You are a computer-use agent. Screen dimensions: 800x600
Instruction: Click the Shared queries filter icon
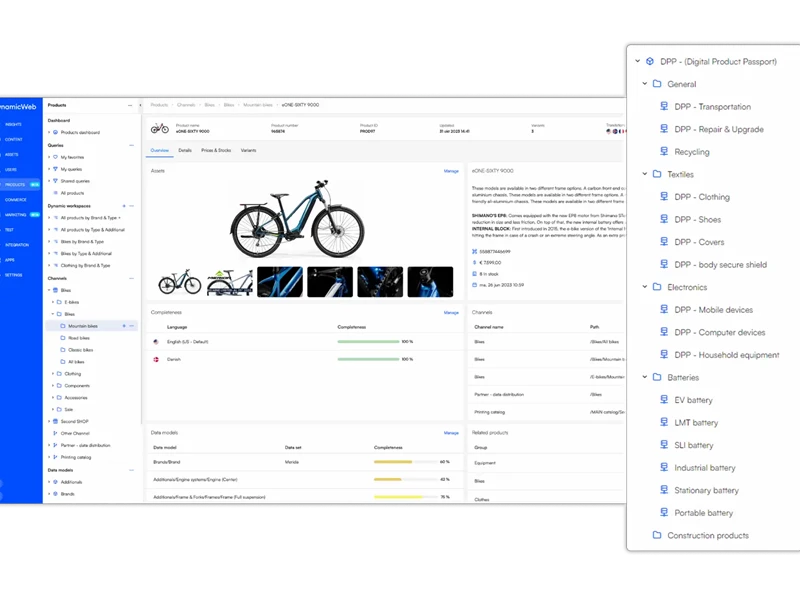click(x=56, y=181)
